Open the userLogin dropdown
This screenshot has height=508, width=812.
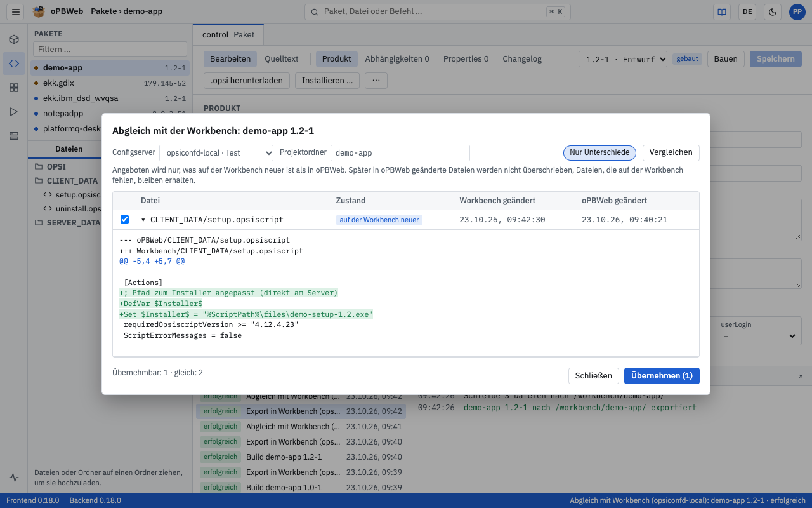click(759, 336)
